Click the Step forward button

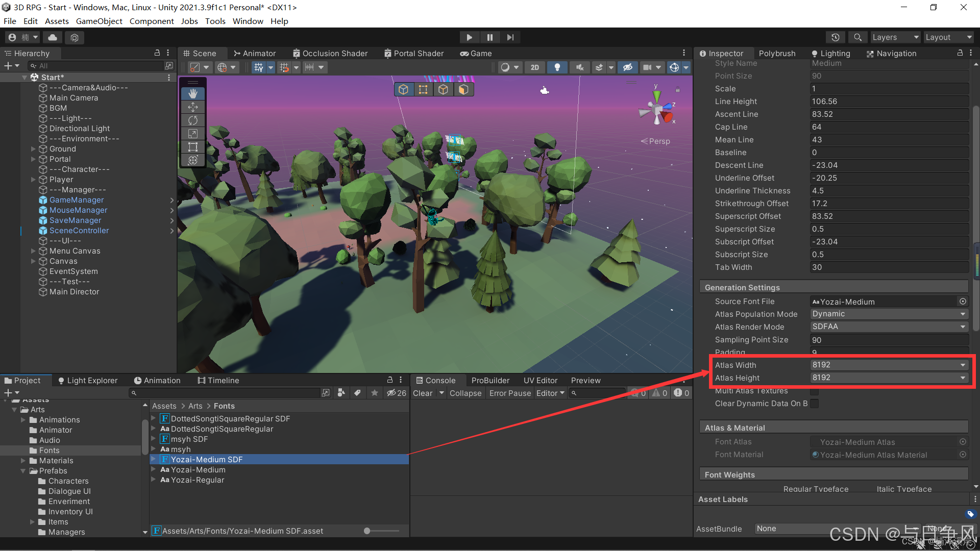tap(510, 37)
